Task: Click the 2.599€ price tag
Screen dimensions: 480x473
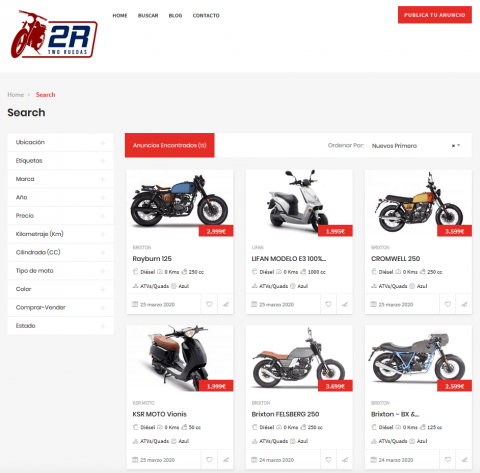Action: click(455, 386)
